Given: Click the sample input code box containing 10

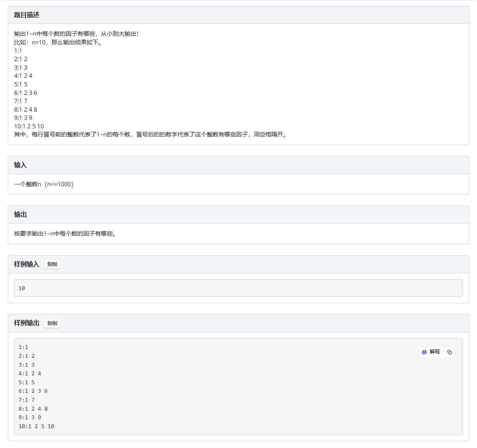Looking at the screenshot, I should 238,288.
